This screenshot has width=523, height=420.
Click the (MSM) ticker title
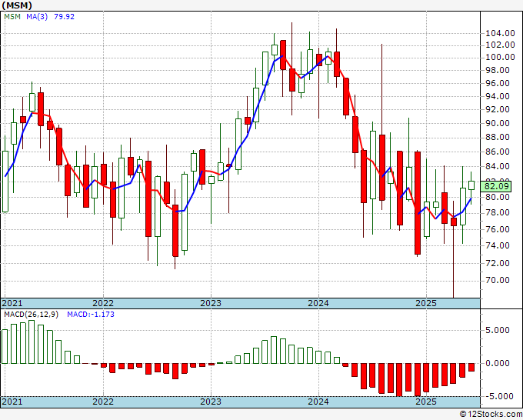18,5
